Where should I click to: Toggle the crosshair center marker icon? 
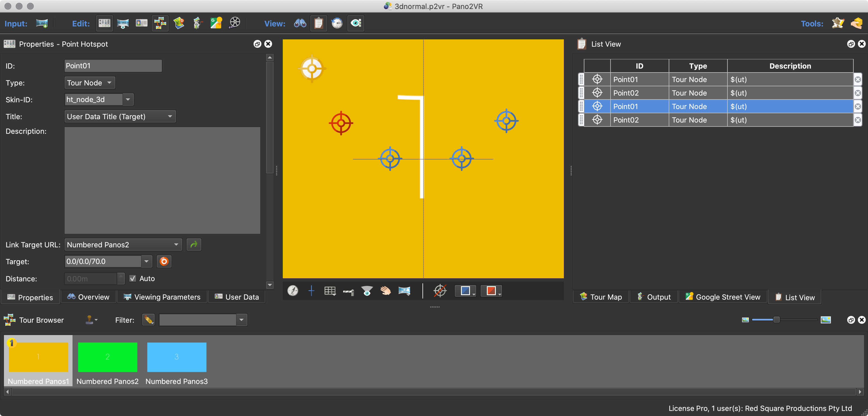point(311,290)
